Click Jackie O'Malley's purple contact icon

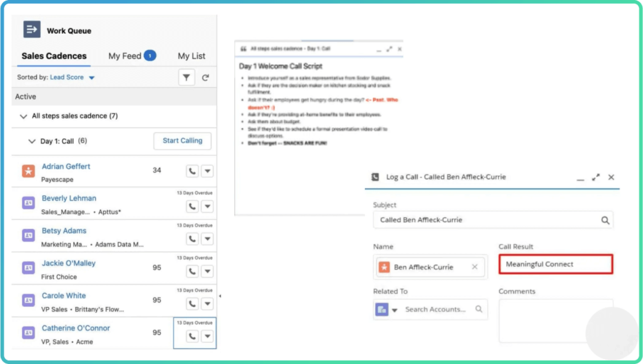(x=28, y=268)
